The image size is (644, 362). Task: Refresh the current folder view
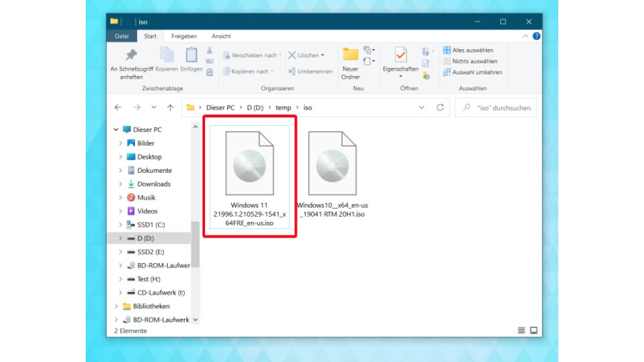pyautogui.click(x=440, y=107)
